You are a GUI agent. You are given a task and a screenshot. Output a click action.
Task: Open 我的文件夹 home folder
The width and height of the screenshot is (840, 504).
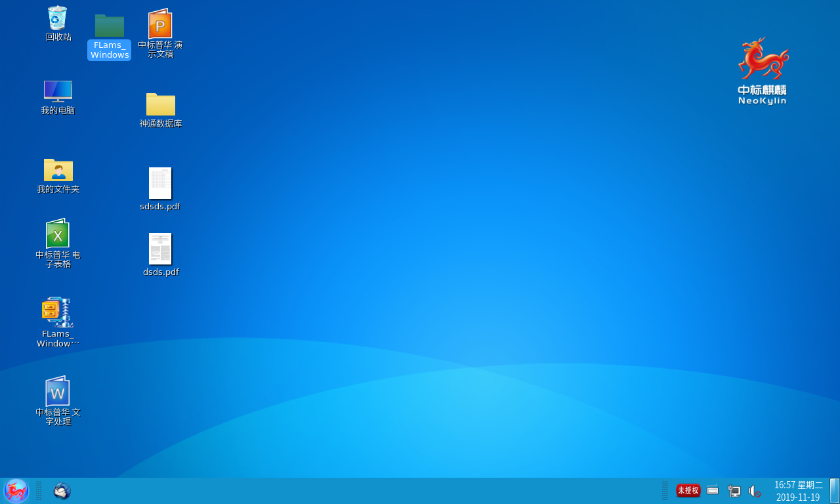point(58,170)
